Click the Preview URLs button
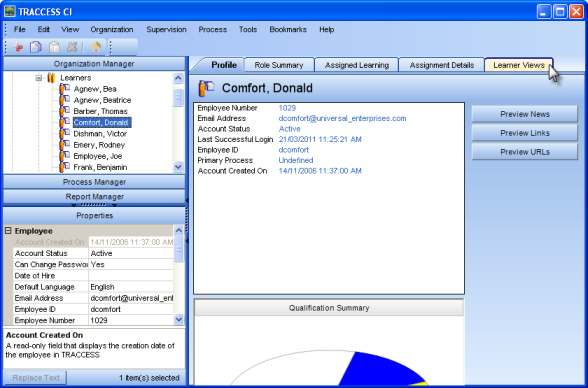This screenshot has width=588, height=388. (525, 152)
